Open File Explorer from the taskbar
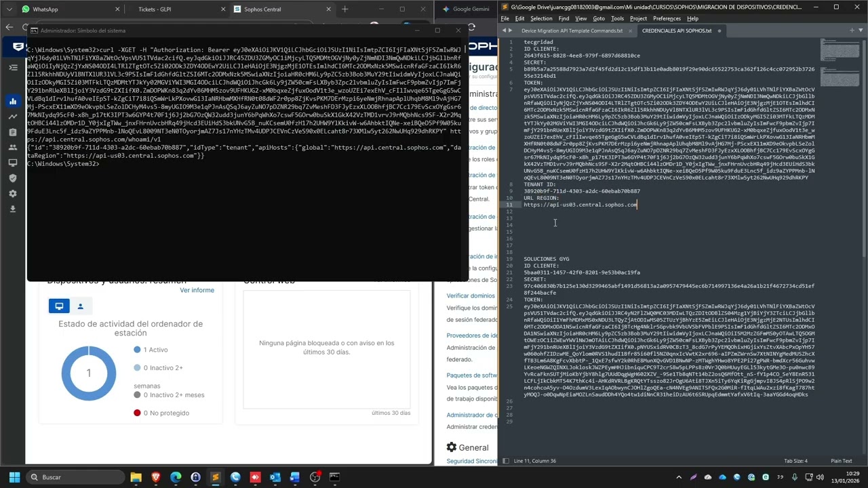Viewport: 868px width, 488px height. (x=136, y=477)
